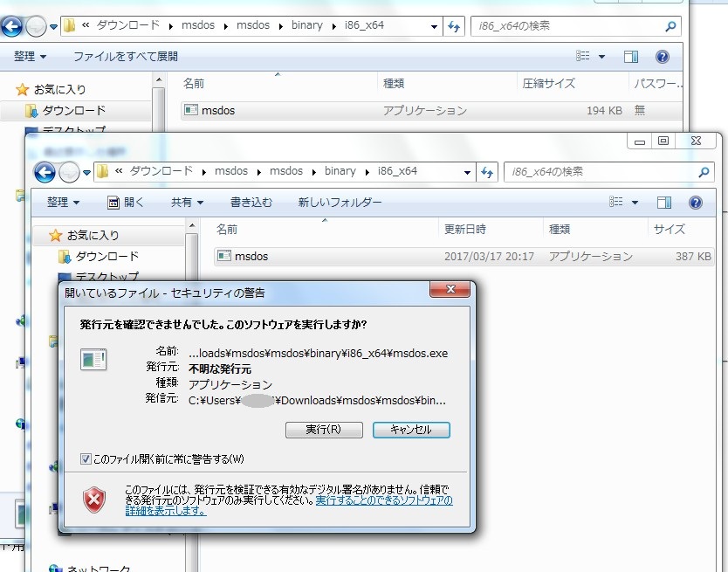Toggle preview pane icon in front Explorer window
728x572 pixels.
pos(664,202)
